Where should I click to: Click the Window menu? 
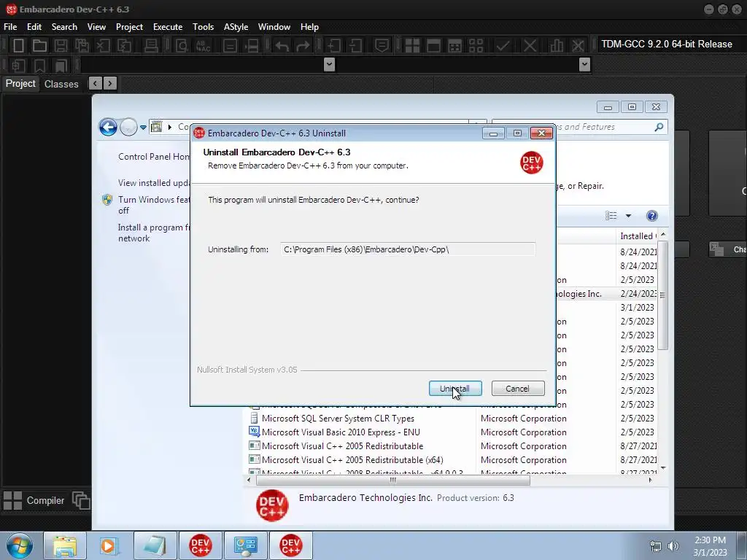click(274, 27)
